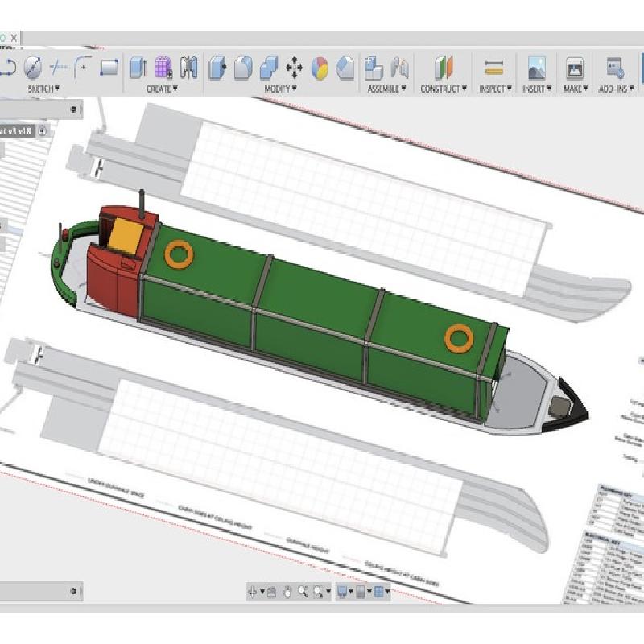
Task: Open the INSERT dropdown menu
Action: 537,89
